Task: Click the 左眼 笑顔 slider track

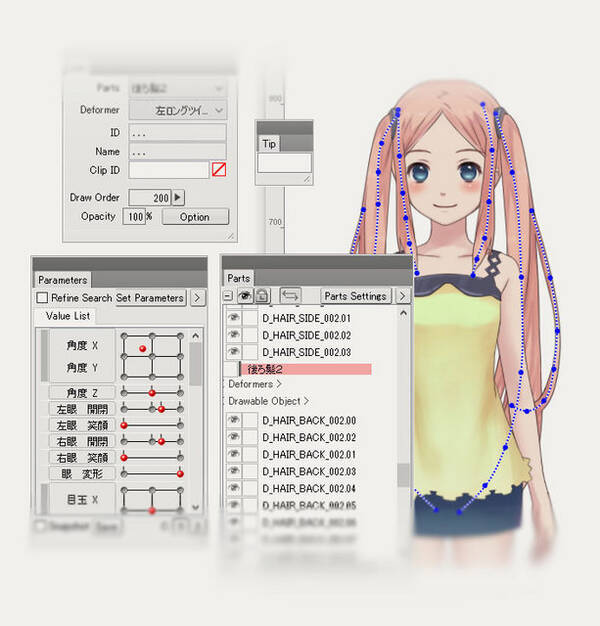Action: (152, 425)
